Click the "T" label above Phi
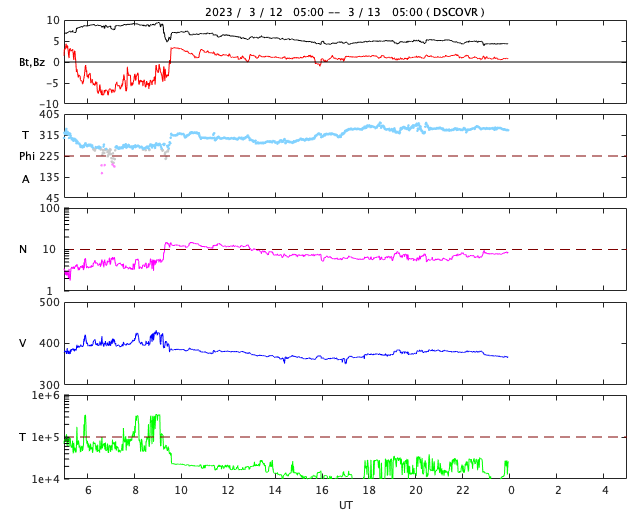The width and height of the screenshot is (640, 512). pyautogui.click(x=25, y=135)
